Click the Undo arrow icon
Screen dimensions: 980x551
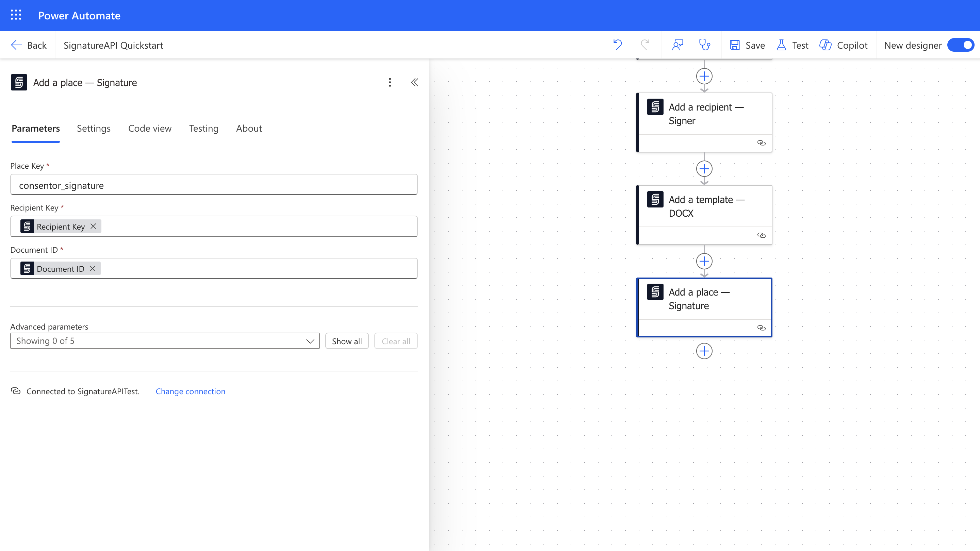click(x=618, y=45)
